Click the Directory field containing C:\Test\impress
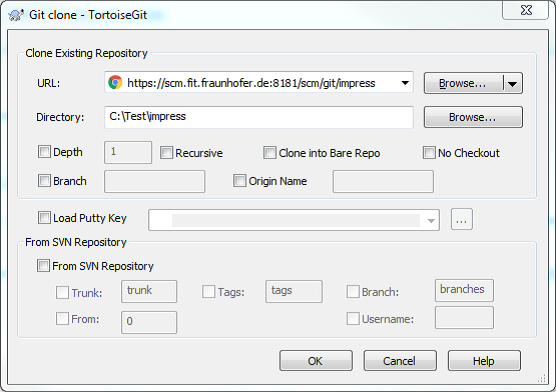 (x=259, y=117)
